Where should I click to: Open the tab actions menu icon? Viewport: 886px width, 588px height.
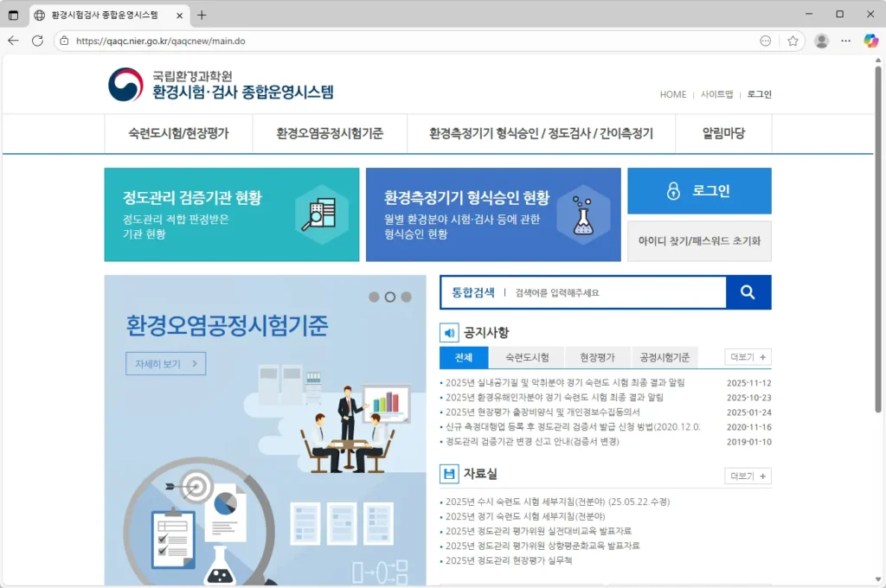pyautogui.click(x=14, y=16)
